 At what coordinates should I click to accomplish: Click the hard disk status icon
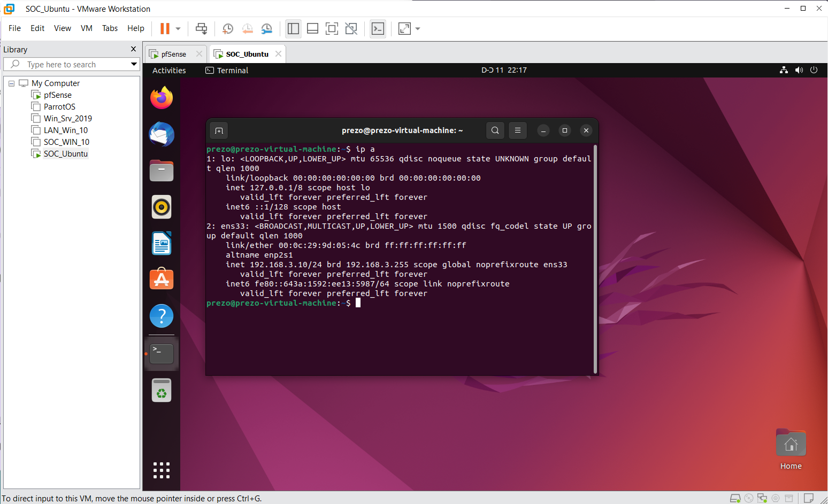pyautogui.click(x=735, y=499)
